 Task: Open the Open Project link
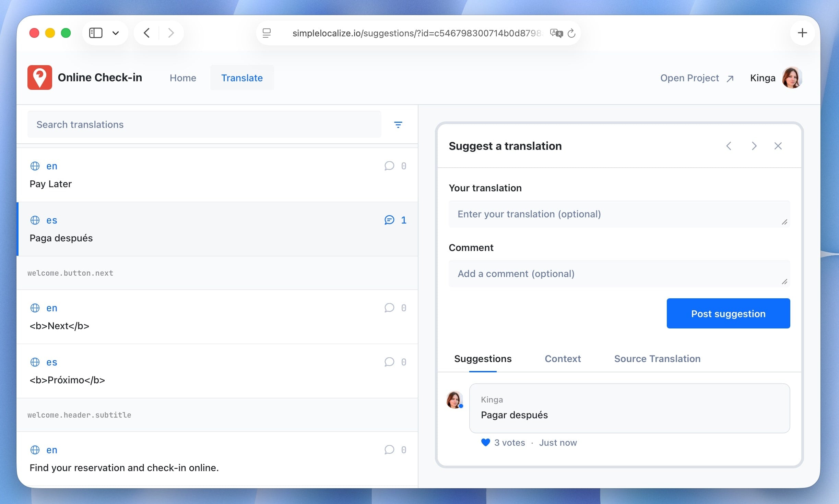(x=697, y=78)
